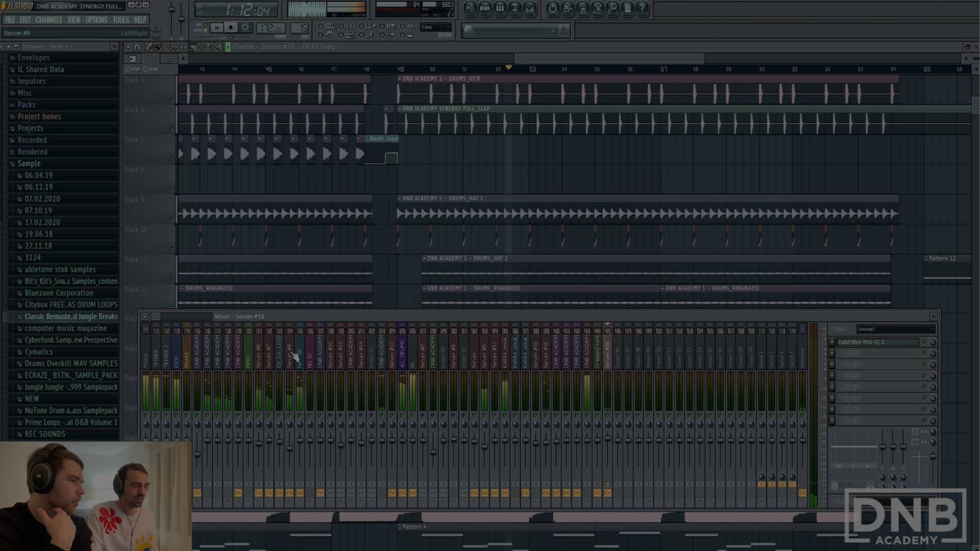The height and width of the screenshot is (551, 980).
Task: Click the Playlist horizontal scrollbar
Action: click(x=609, y=59)
